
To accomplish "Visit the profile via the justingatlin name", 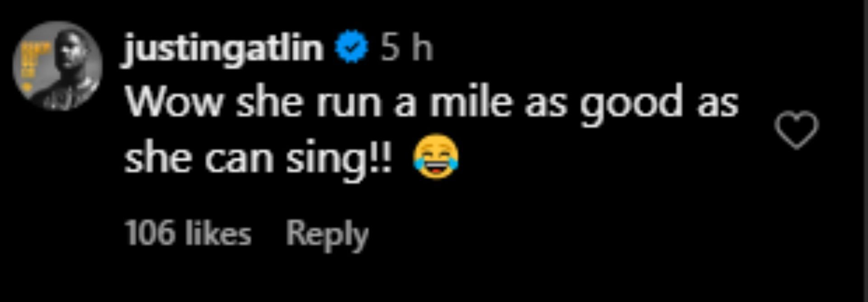I will click(223, 47).
